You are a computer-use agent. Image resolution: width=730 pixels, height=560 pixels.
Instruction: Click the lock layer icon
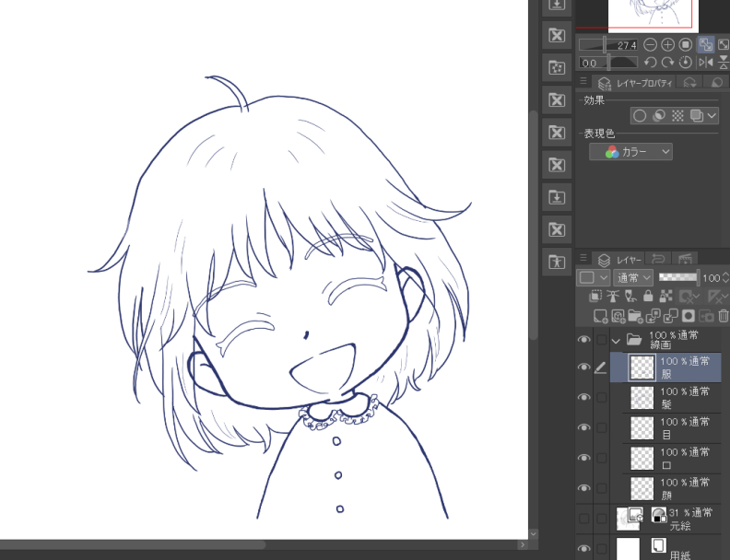tap(648, 297)
